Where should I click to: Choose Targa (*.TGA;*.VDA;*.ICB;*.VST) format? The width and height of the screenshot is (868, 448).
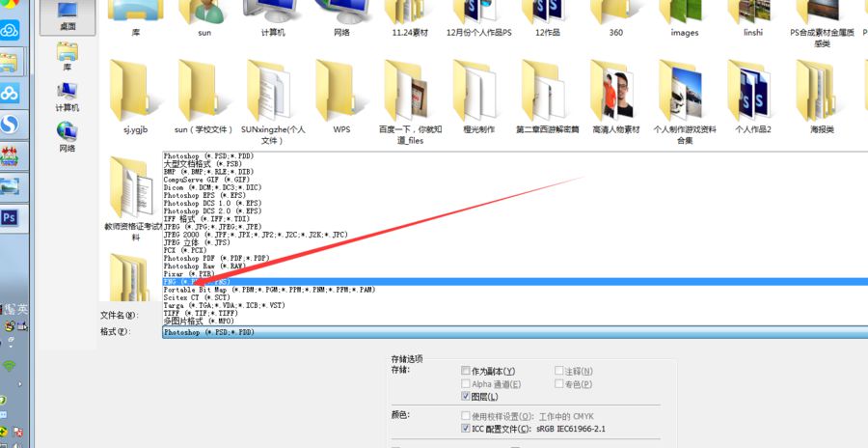(515, 305)
